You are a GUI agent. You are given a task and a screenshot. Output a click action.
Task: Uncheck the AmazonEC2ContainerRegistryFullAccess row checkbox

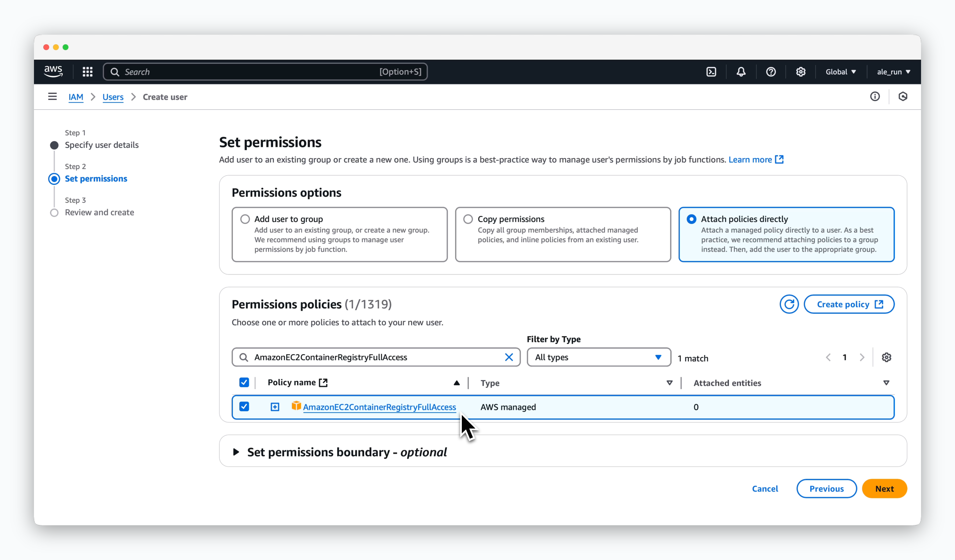pos(244,407)
